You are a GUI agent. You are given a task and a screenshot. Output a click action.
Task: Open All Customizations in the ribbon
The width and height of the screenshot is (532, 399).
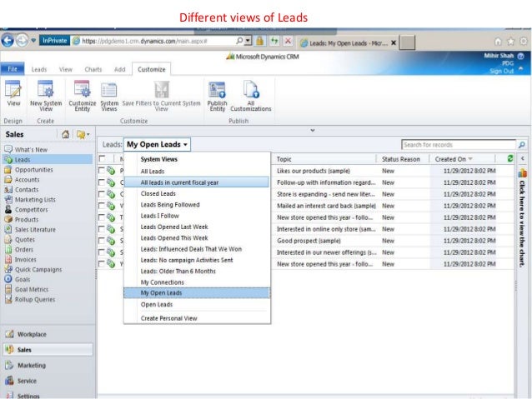coord(250,94)
